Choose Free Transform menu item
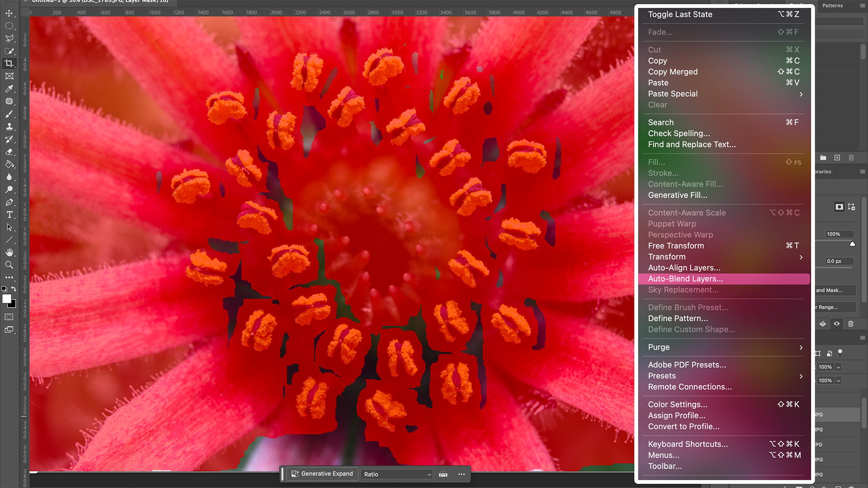 click(x=724, y=246)
